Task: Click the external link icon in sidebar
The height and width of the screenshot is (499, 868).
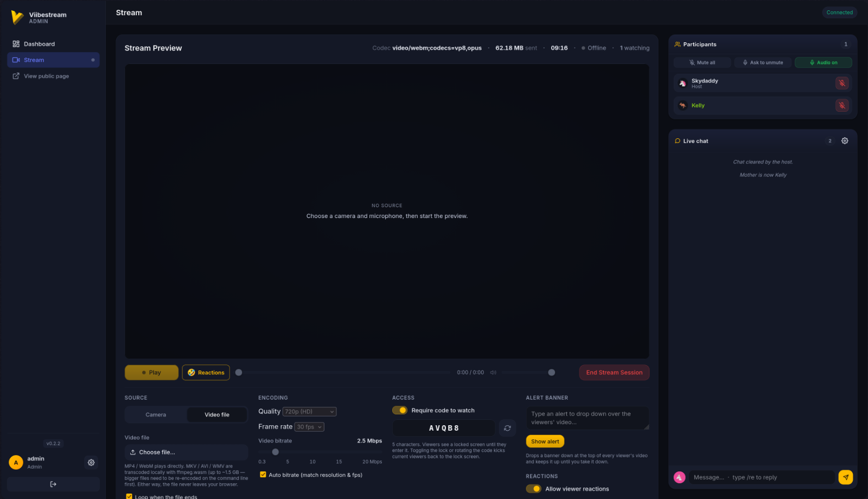Action: click(x=16, y=76)
